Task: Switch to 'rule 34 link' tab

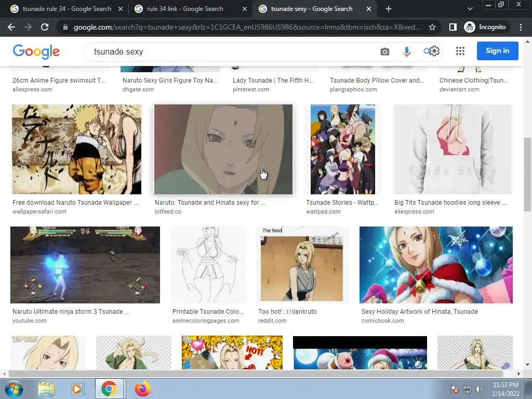Action: (185, 9)
